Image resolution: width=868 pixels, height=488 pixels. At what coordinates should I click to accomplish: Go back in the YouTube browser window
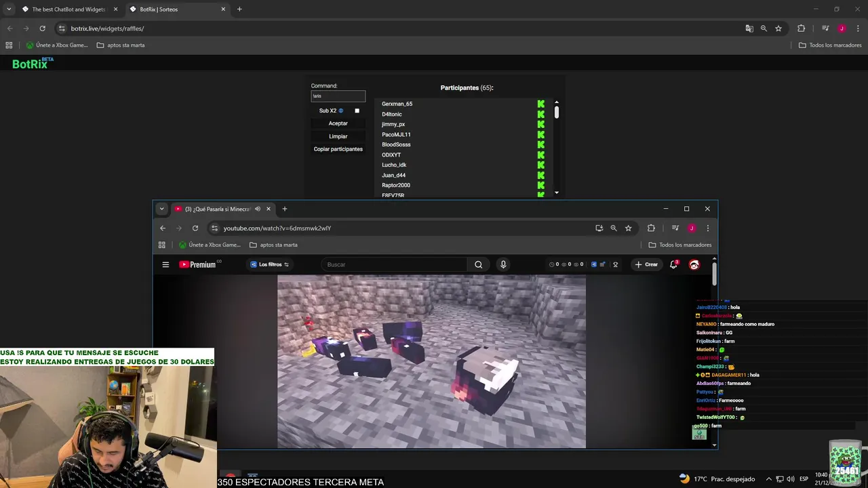point(163,228)
